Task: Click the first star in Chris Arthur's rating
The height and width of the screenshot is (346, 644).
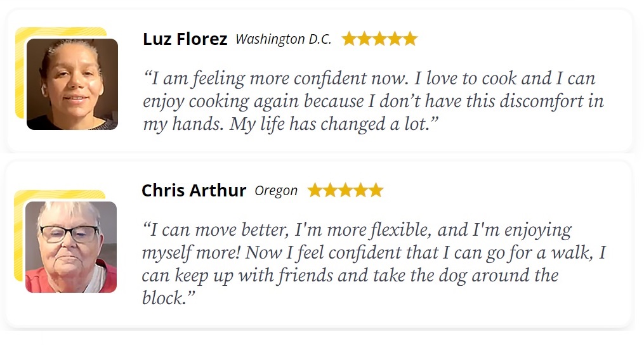Action: point(315,190)
